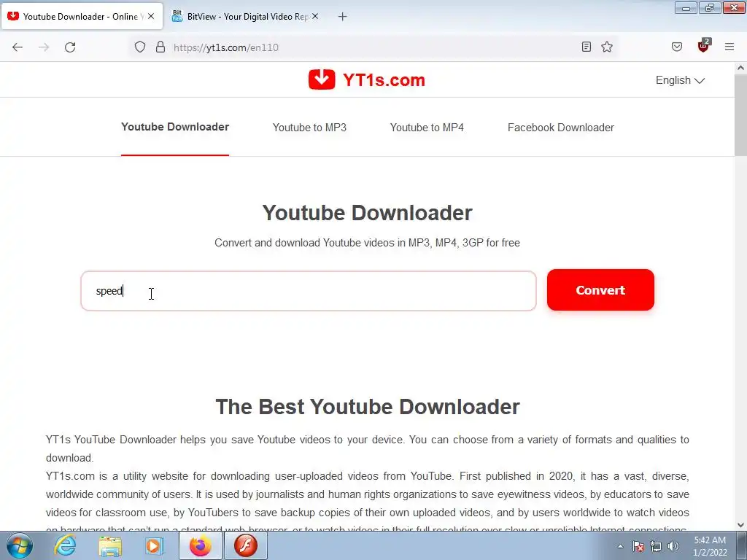747x560 pixels.
Task: Open the Windows Start menu
Action: [19, 545]
